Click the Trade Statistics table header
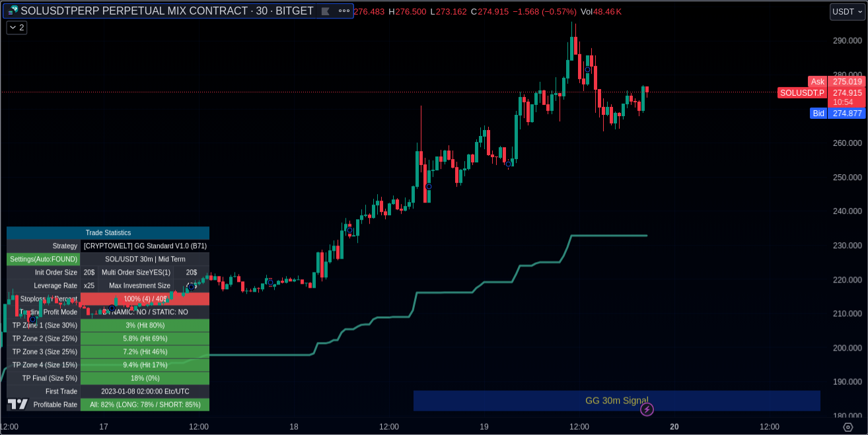868x435 pixels. click(108, 233)
